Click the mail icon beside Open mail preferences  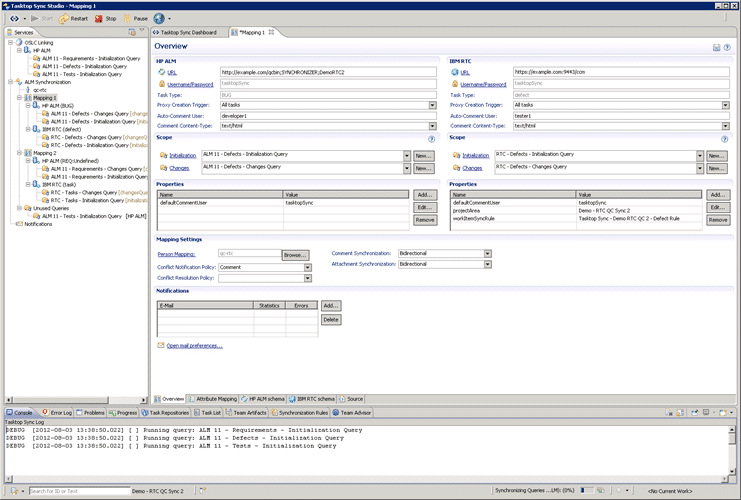pyautogui.click(x=161, y=345)
